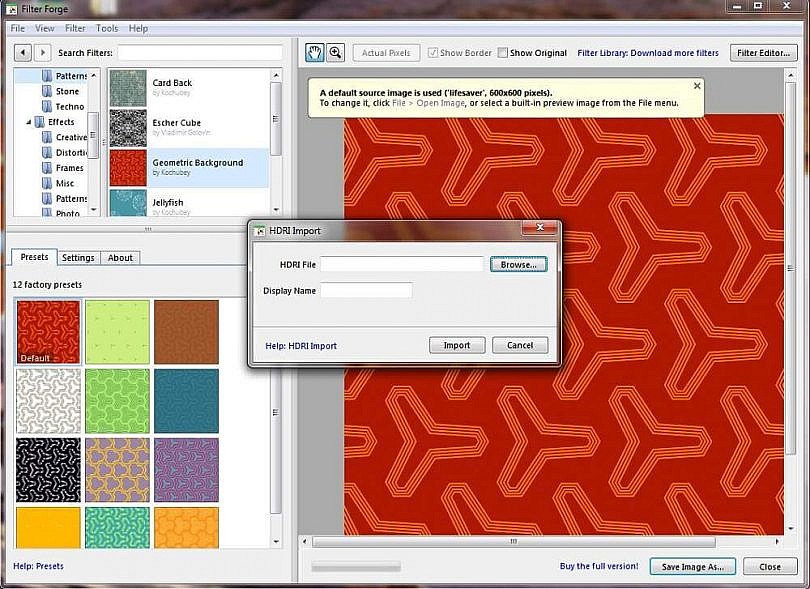The image size is (810, 589).
Task: Open the Filter menu
Action: click(x=75, y=28)
